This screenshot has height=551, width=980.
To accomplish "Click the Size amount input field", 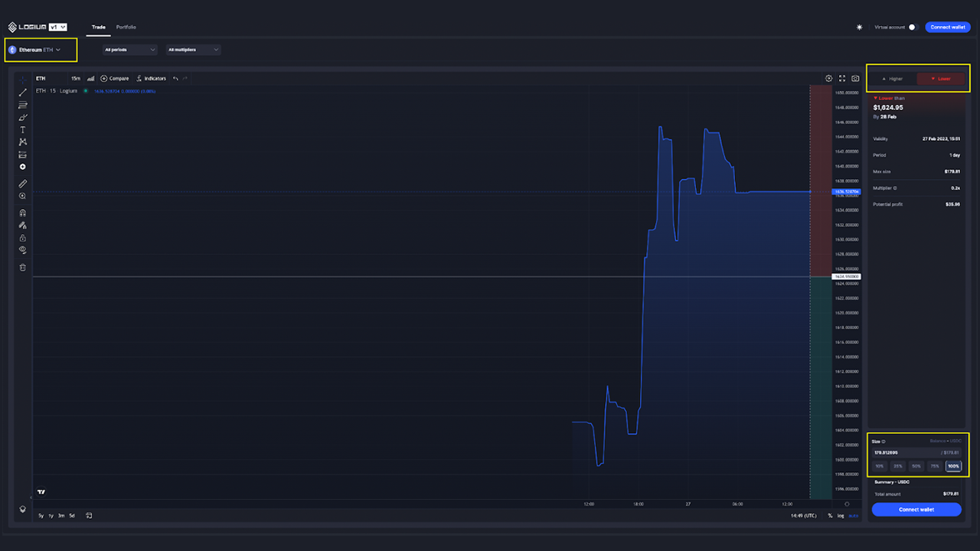I will tap(903, 452).
